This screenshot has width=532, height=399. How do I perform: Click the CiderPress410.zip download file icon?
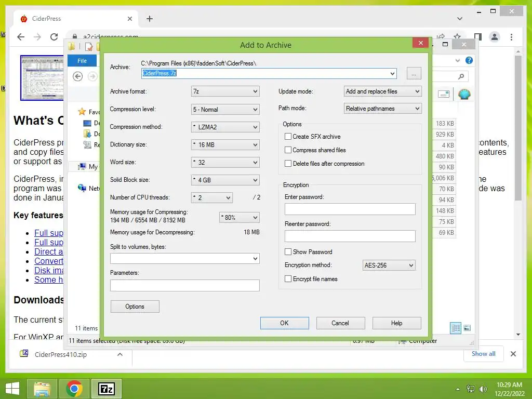(24, 353)
